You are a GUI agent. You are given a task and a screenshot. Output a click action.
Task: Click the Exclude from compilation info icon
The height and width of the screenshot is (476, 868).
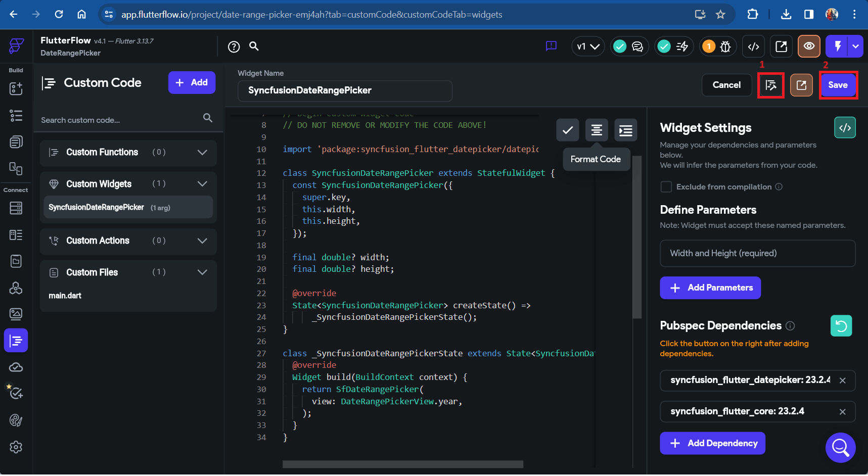779,187
